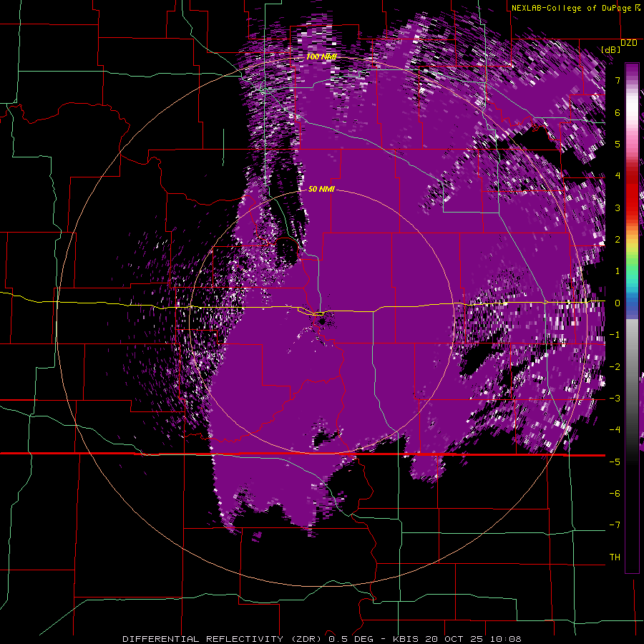
Task: Click the -5 value on color scale
Action: click(x=615, y=462)
